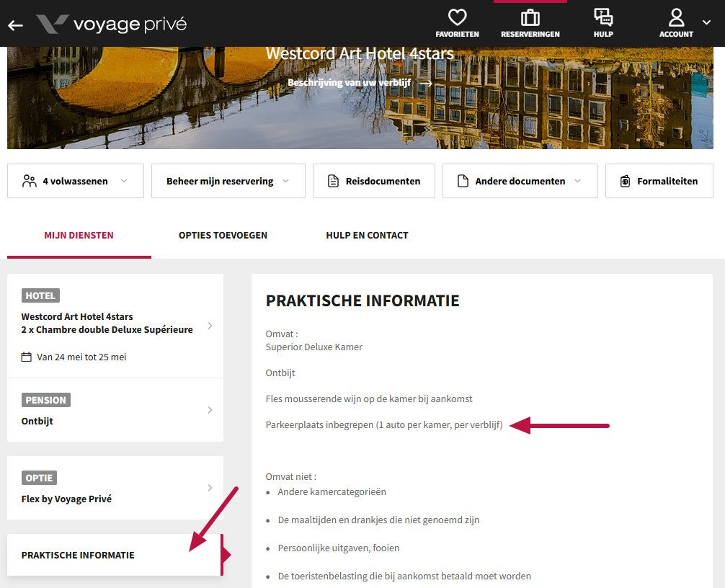Click the Superior Deluxe Kamer text
Image resolution: width=725 pixels, height=588 pixels.
coord(314,347)
